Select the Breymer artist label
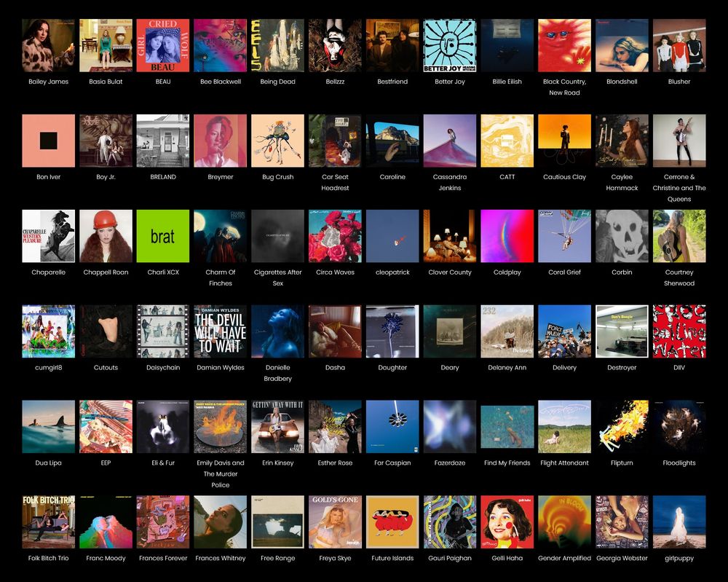This screenshot has width=728, height=582. coord(221,176)
